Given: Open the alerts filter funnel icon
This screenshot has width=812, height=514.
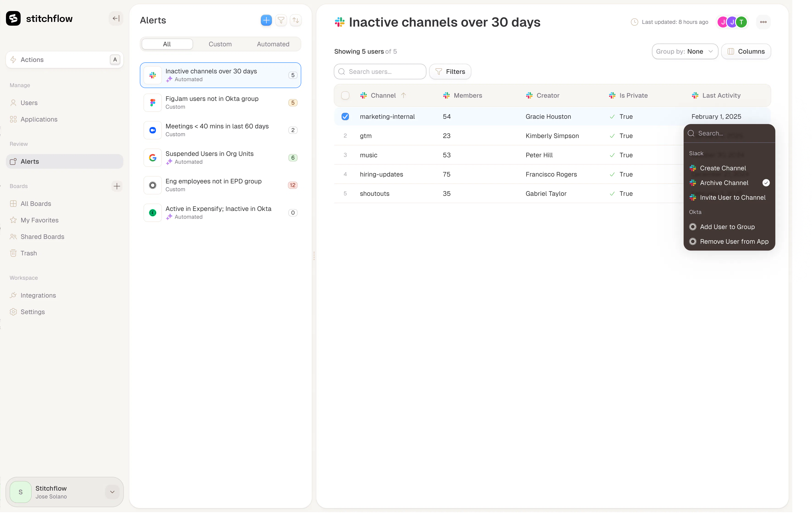Looking at the screenshot, I should click(x=281, y=20).
